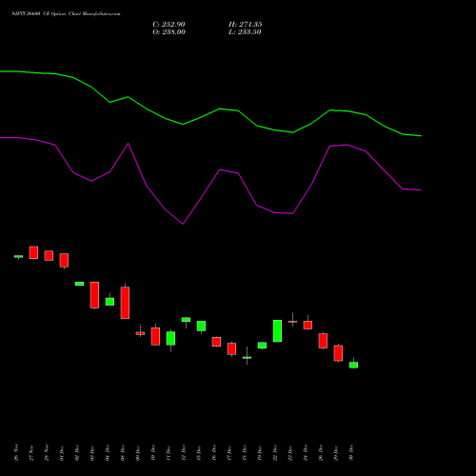Click the 19 Dec date axis label

pos(260,453)
